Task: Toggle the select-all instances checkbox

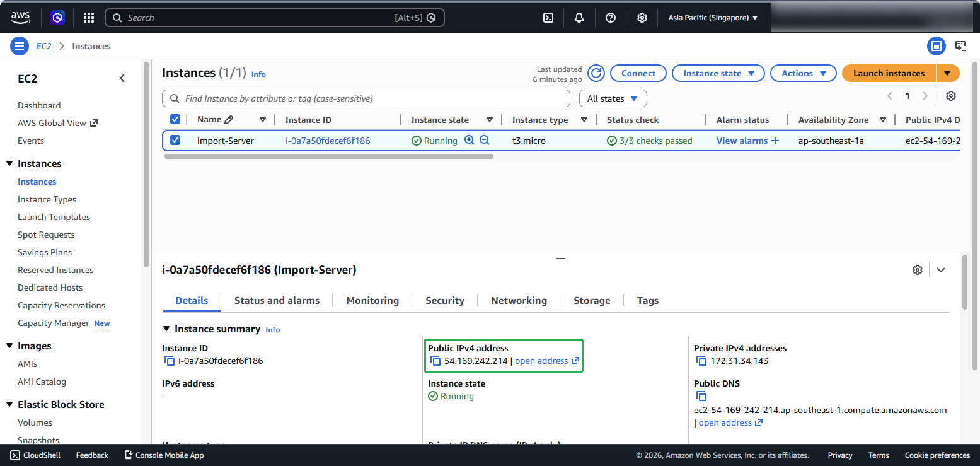Action: pos(175,119)
